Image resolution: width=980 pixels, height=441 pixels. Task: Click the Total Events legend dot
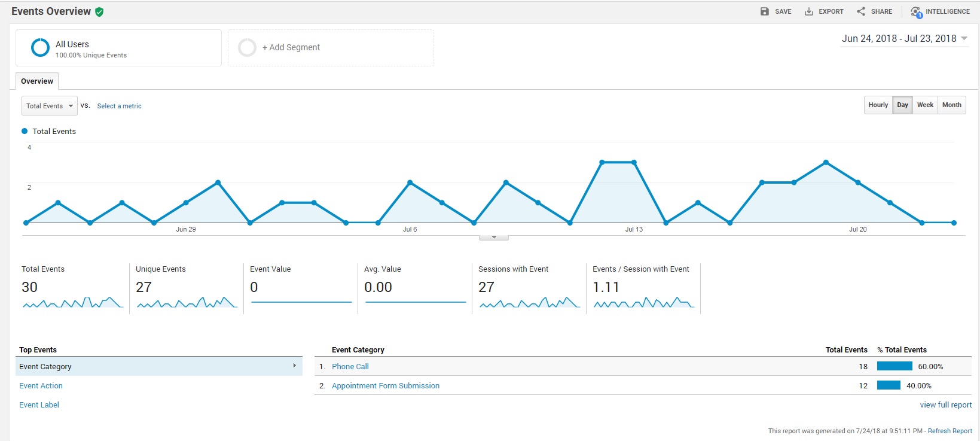pyautogui.click(x=25, y=131)
